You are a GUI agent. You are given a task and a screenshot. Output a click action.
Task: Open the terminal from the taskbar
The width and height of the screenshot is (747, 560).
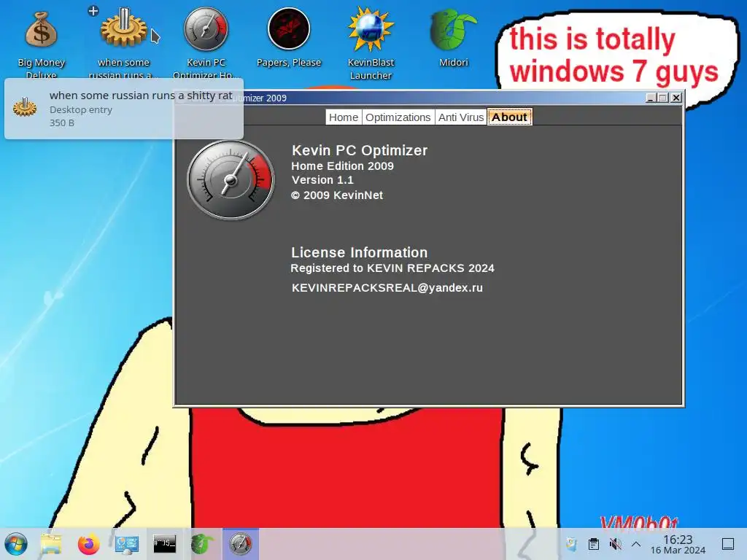click(x=164, y=543)
